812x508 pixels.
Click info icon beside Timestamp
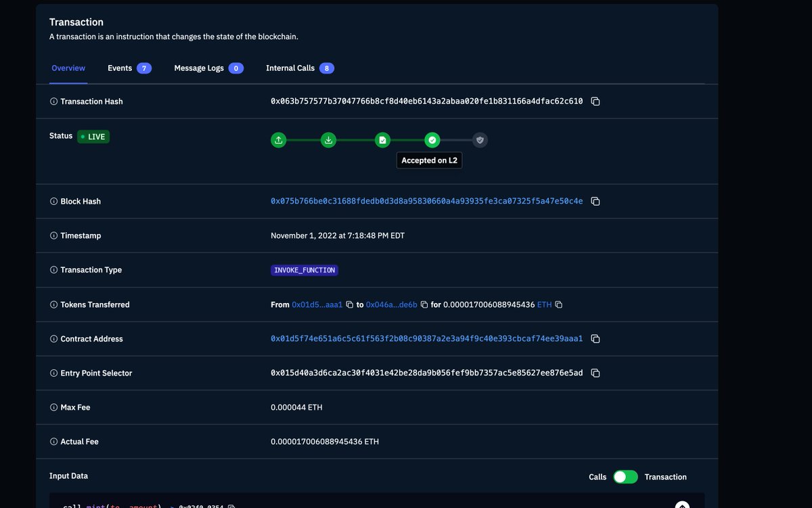53,236
